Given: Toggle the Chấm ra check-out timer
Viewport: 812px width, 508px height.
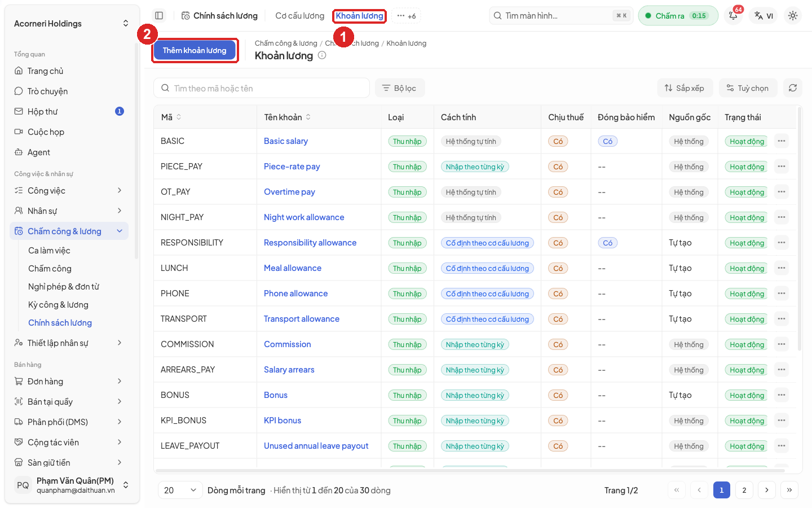Looking at the screenshot, I should coord(678,16).
